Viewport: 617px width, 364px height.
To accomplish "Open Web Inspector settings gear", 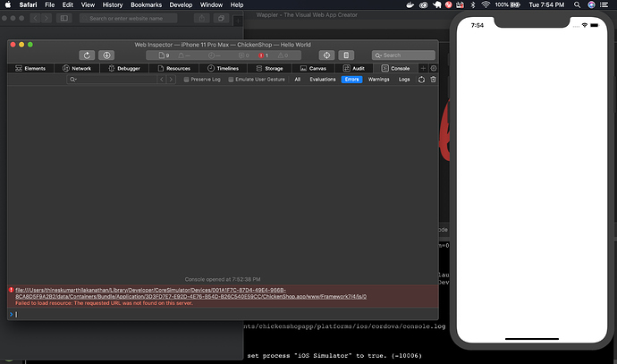I will tap(434, 69).
